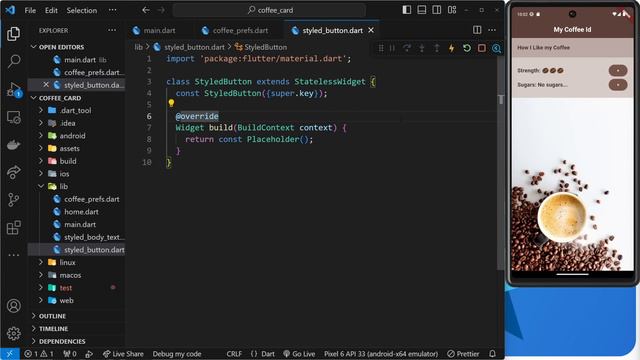This screenshot has width=640, height=360.
Task: Click the errors and warnings count in status bar
Action: point(38,354)
